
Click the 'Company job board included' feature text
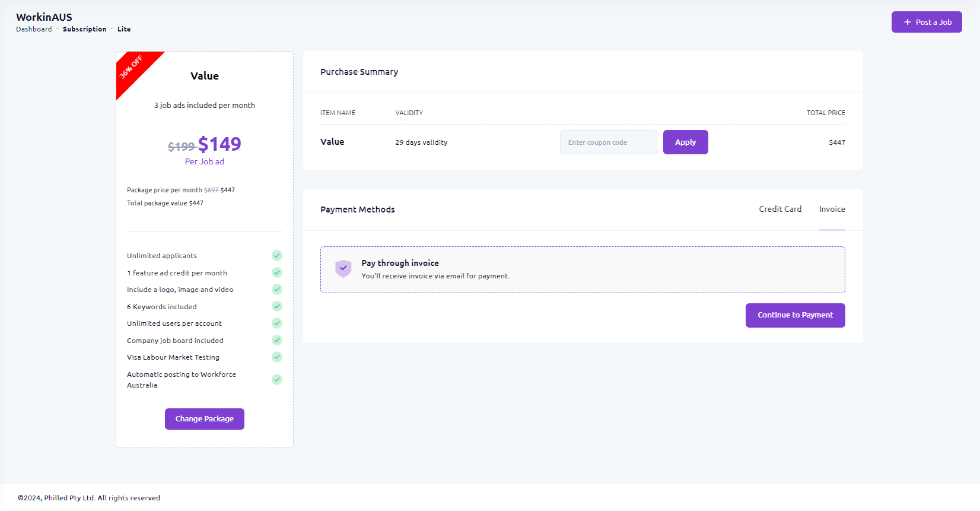[x=175, y=341]
